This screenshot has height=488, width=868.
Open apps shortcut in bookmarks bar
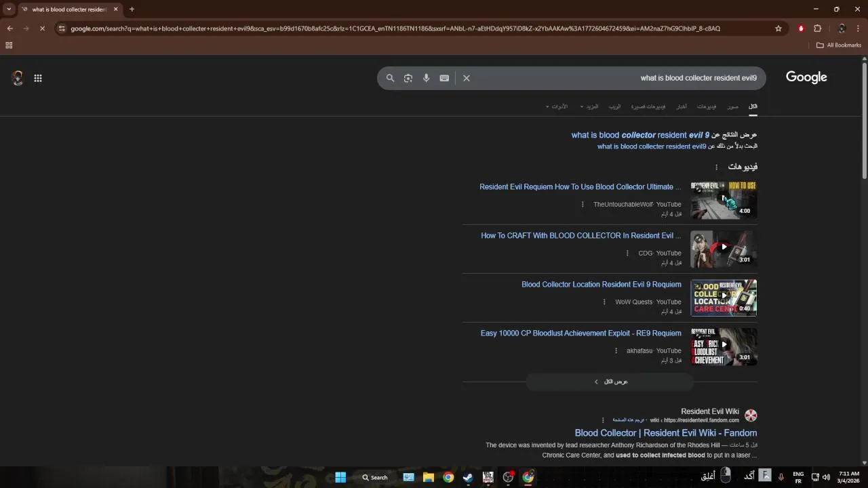click(x=9, y=45)
